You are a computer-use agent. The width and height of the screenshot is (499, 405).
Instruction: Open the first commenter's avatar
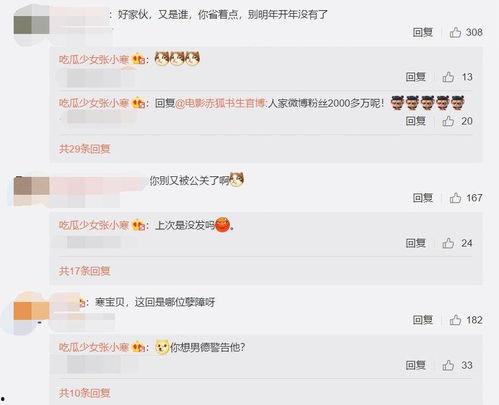[31, 25]
